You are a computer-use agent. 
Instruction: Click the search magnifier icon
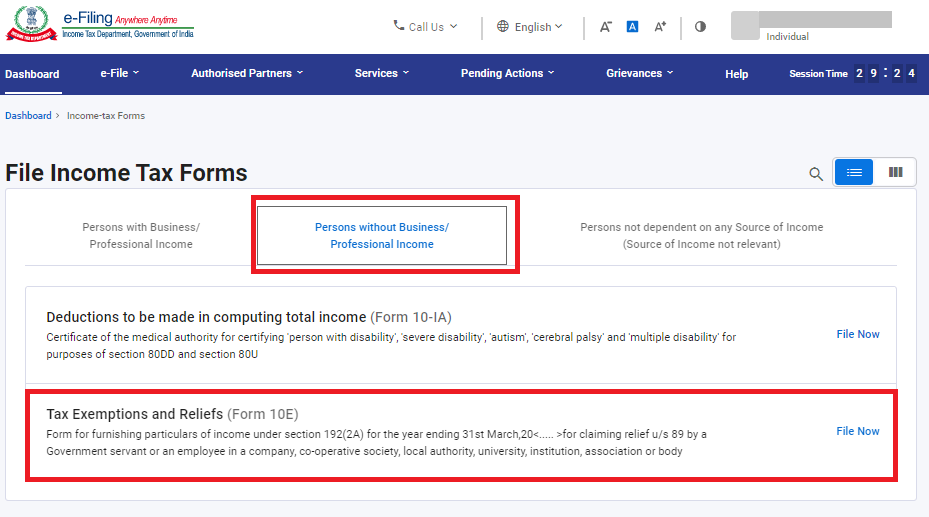[816, 174]
